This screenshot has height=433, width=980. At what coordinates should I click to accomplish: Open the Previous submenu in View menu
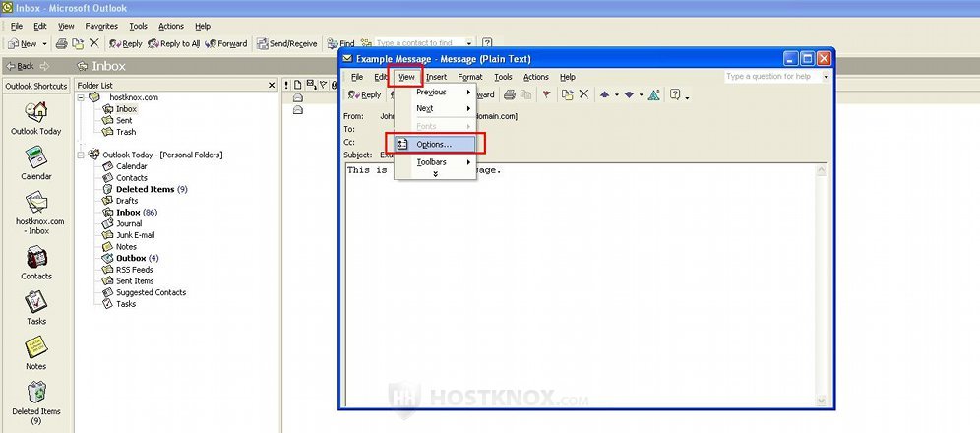436,92
